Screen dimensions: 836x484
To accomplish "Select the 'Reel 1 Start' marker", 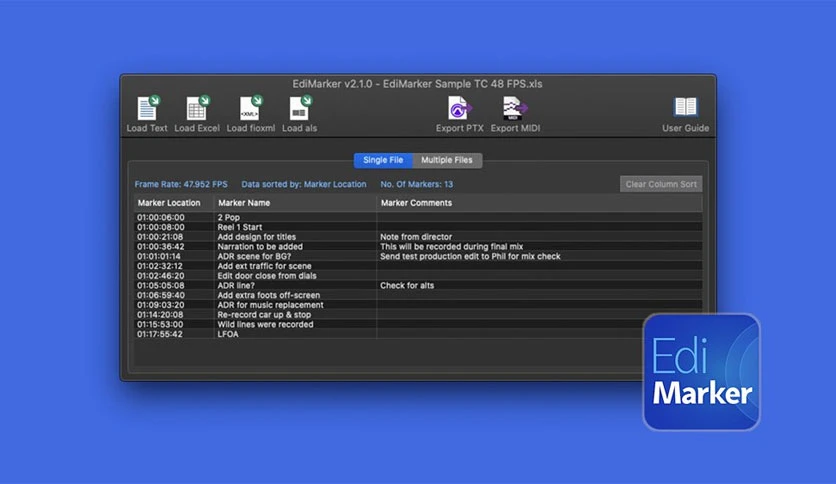I will pyautogui.click(x=239, y=227).
